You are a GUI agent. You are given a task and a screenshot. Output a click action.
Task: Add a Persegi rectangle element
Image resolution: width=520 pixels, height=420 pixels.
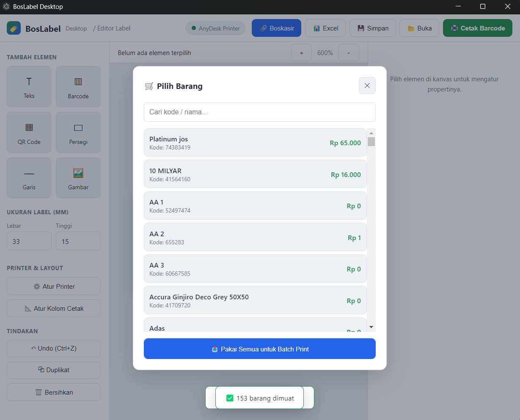(x=78, y=132)
